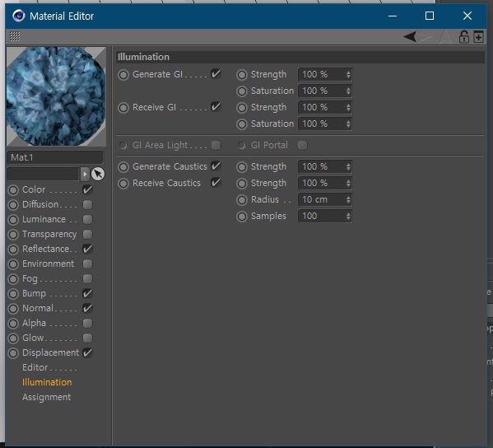
Task: Toggle the lock element icon
Action: tap(463, 36)
